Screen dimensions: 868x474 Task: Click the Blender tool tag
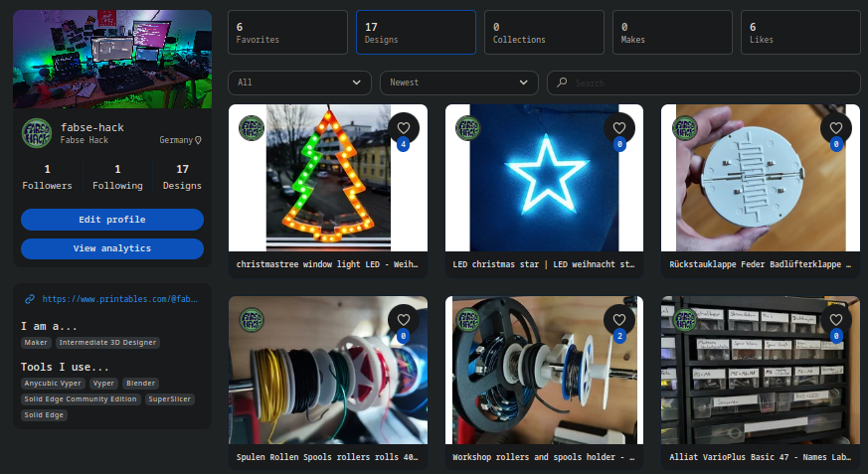pos(140,384)
